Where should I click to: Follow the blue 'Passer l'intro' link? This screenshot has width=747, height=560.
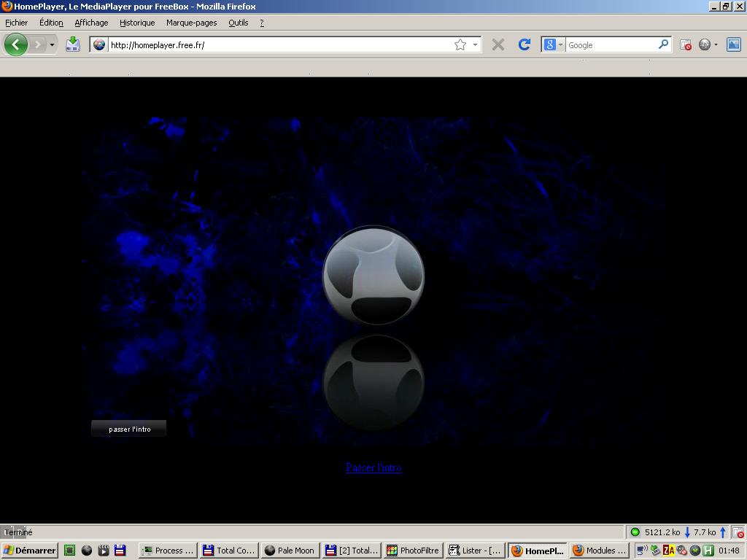[x=373, y=467]
